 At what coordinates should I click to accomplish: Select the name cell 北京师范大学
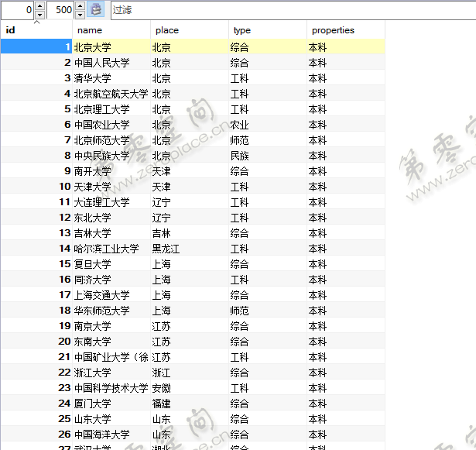point(111,140)
